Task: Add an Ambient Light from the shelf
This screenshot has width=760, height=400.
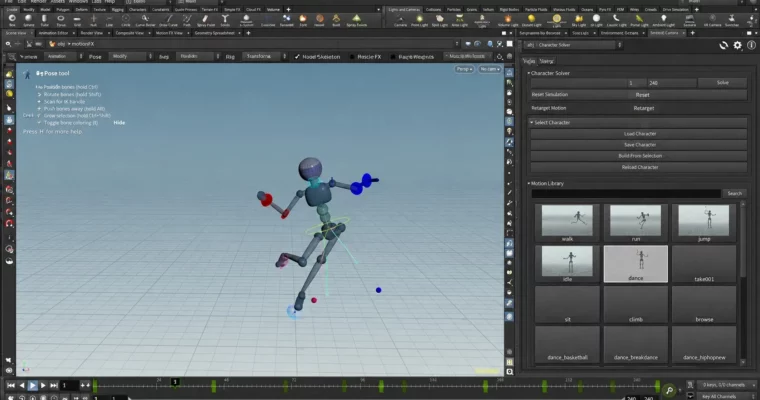Action: pos(664,20)
